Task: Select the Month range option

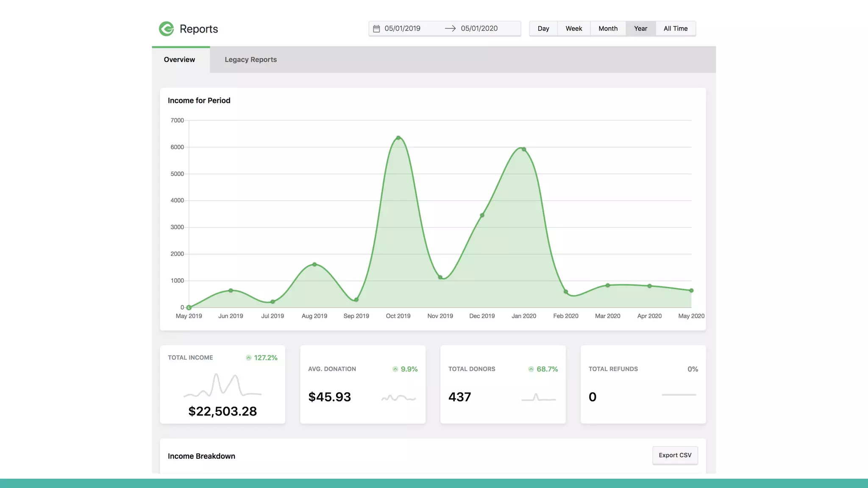Action: [608, 28]
